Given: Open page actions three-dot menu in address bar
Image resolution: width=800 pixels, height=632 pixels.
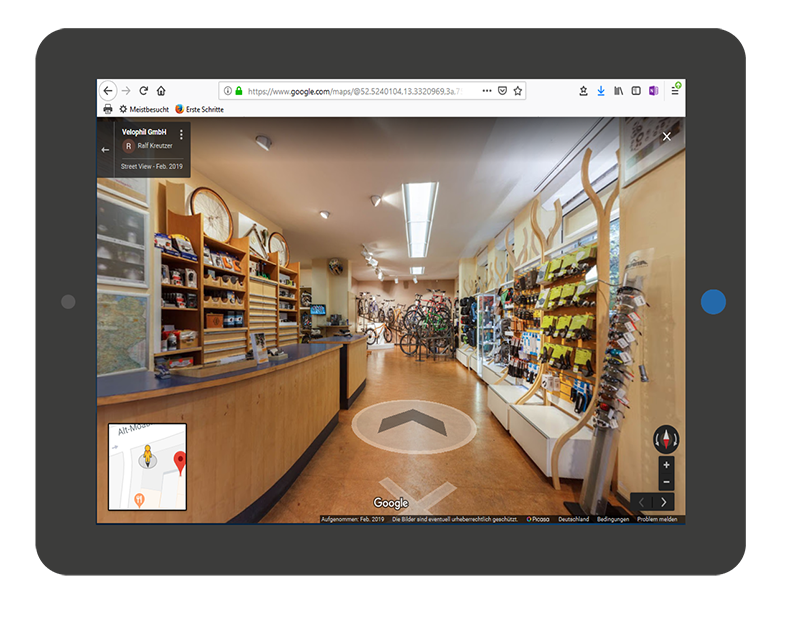Looking at the screenshot, I should (x=487, y=91).
